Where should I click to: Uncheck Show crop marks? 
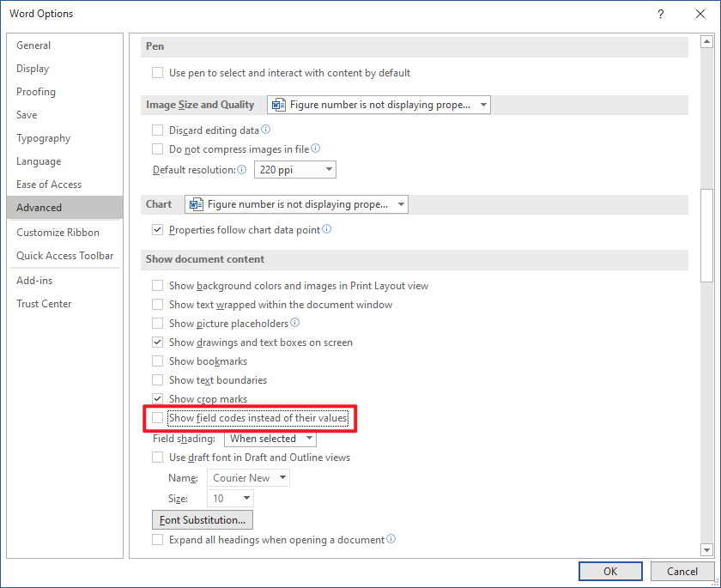157,398
